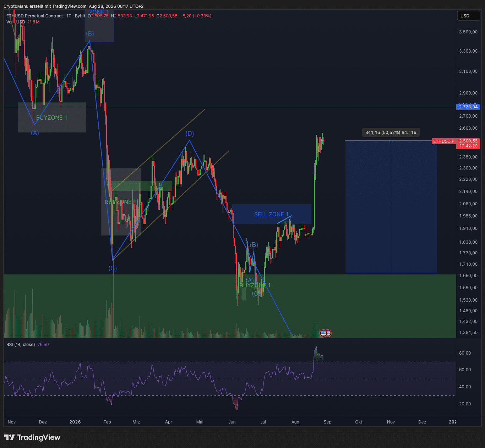Click the Apr label on the time axis
Image resolution: width=485 pixels, height=448 pixels.
(x=169, y=422)
